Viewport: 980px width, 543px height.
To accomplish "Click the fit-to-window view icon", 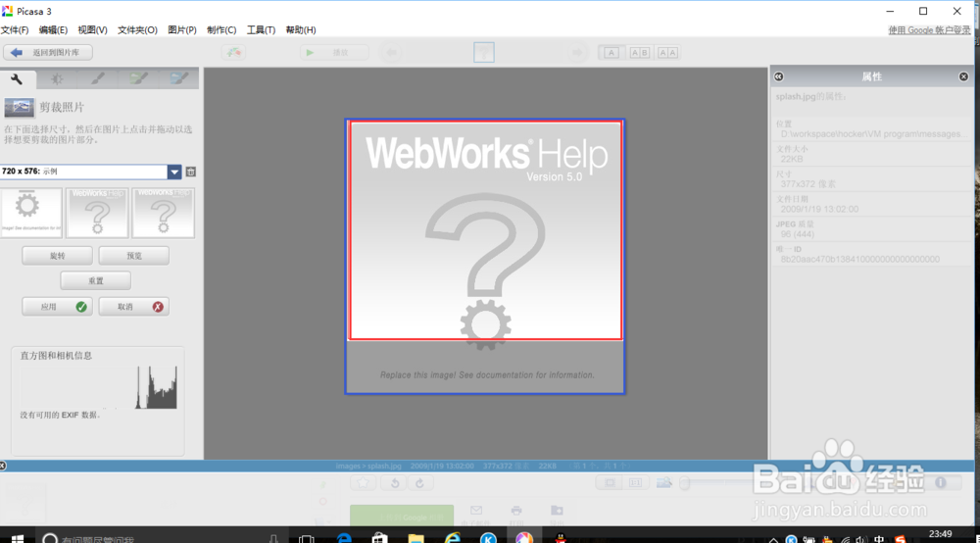I will [x=610, y=483].
